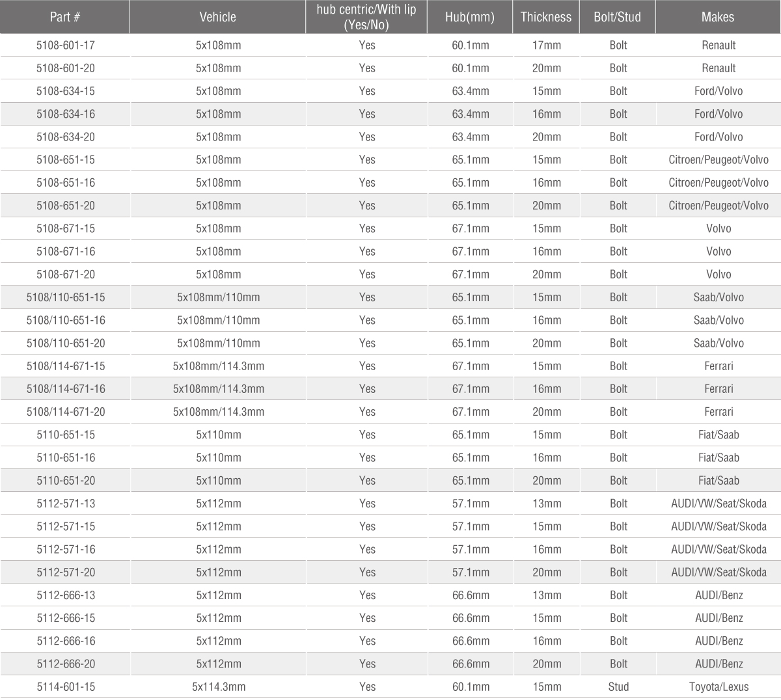Image resolution: width=781 pixels, height=700 pixels.
Task: Click the Hub(mm) column header
Action: [470, 17]
